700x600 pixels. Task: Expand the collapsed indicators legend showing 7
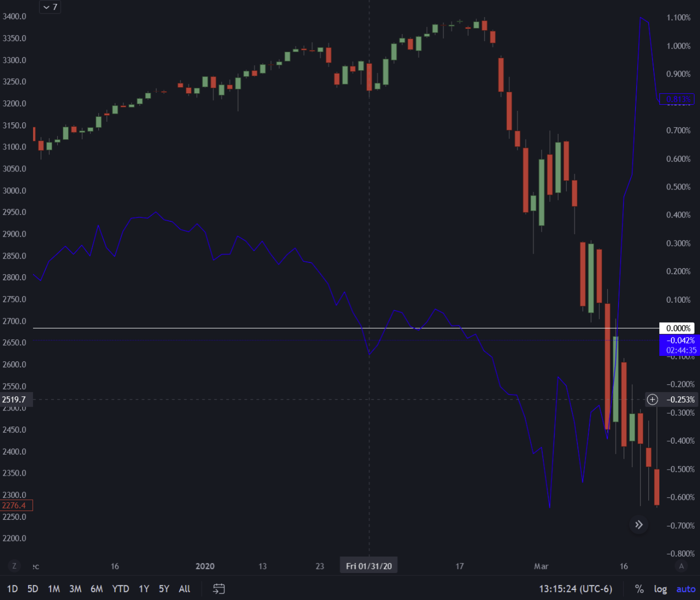[50, 7]
